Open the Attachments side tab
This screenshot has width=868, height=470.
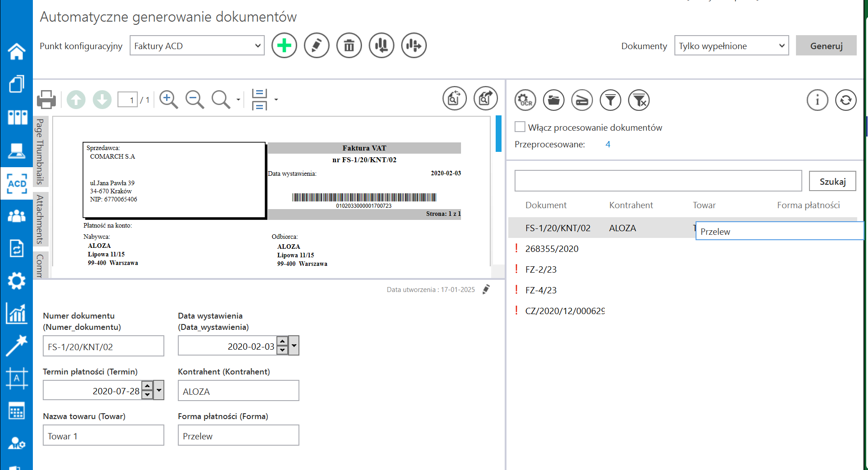coord(40,219)
